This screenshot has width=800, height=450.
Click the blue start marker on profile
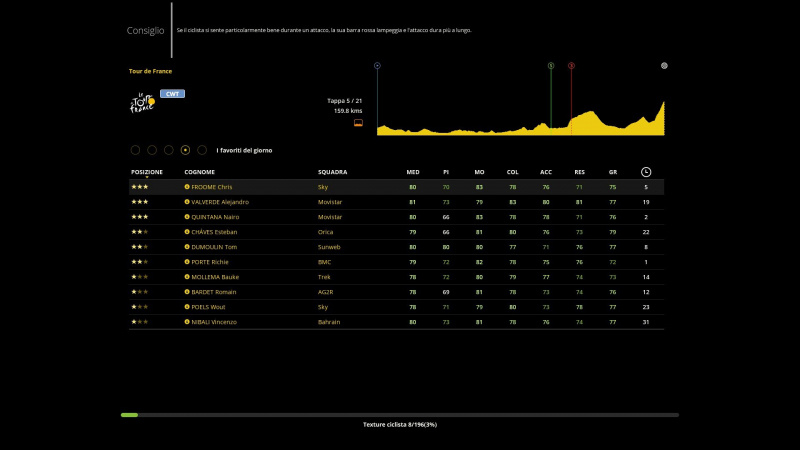(377, 66)
